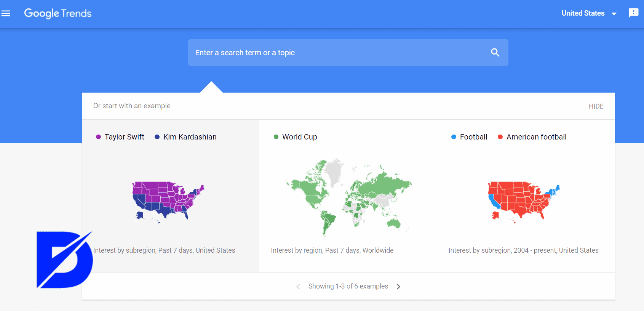Click 'Interest by subregion, 2004 - present' caption
The width and height of the screenshot is (644, 311).
(524, 250)
